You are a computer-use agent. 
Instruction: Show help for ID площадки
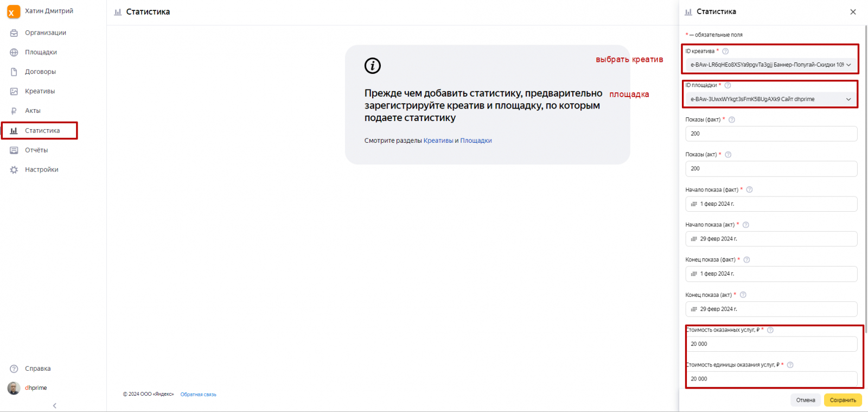728,85
